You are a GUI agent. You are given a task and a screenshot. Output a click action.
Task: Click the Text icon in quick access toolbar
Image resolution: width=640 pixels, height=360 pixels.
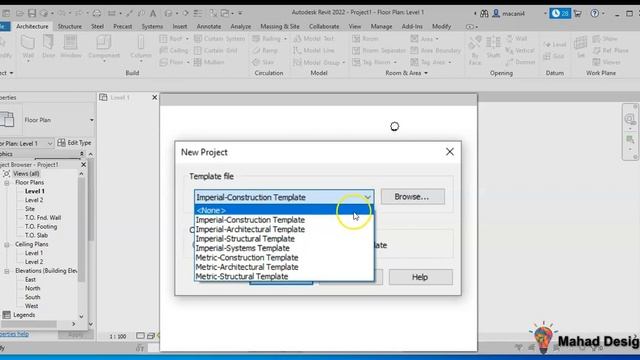[153, 13]
